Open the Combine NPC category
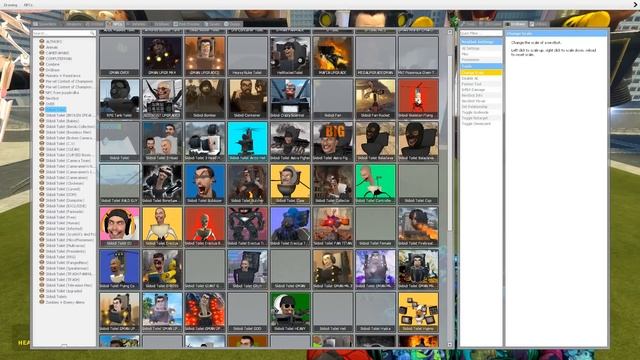 pos(53,64)
